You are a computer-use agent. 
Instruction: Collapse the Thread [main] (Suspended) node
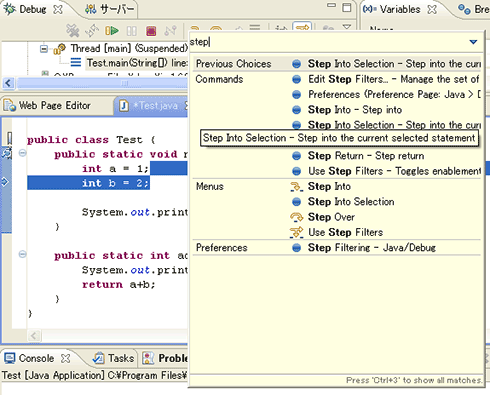pyautogui.click(x=44, y=49)
